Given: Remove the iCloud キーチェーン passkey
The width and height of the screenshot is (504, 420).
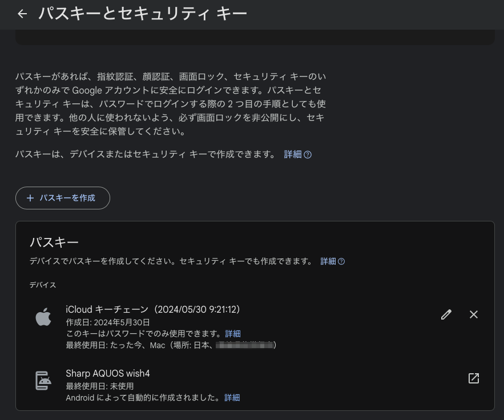Looking at the screenshot, I should pyautogui.click(x=474, y=314).
